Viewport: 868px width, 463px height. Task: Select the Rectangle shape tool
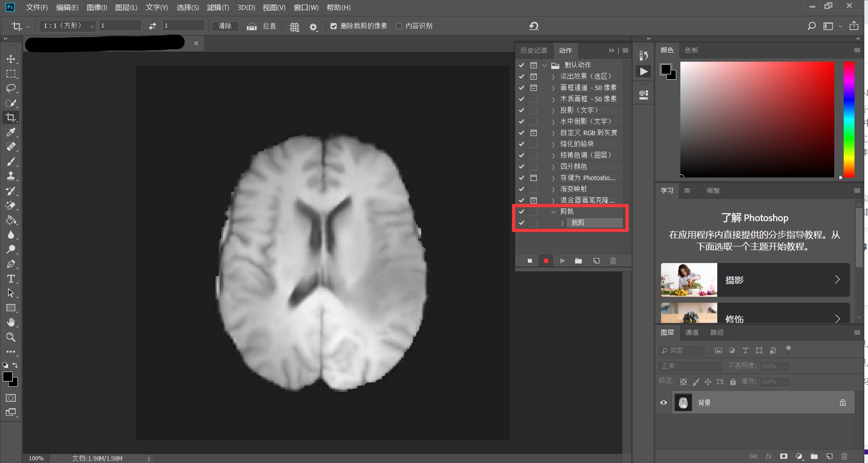[11, 308]
